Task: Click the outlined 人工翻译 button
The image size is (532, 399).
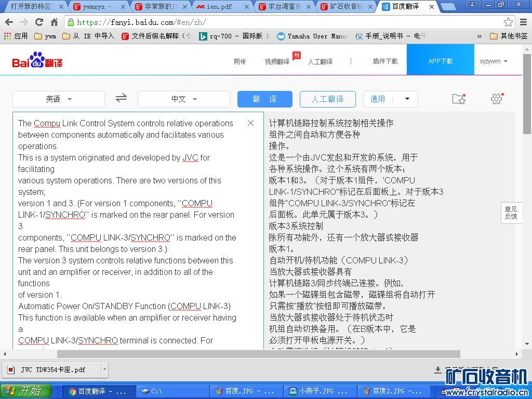Action: coord(328,99)
